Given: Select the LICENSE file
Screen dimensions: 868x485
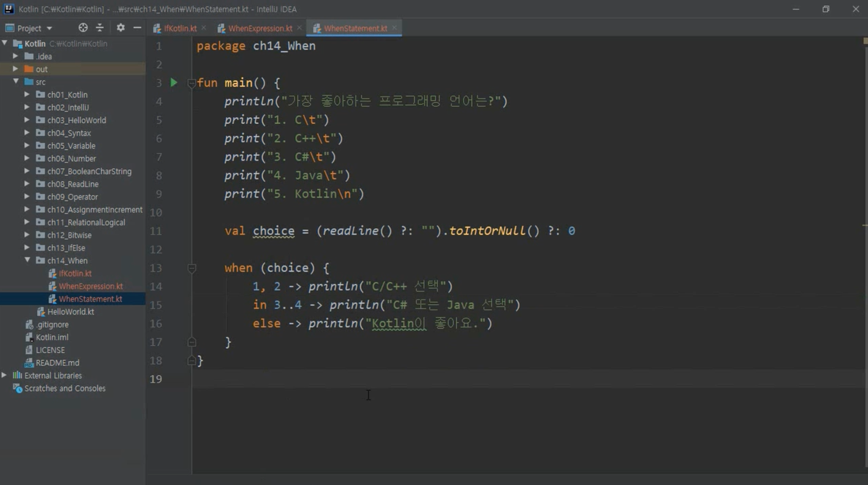Looking at the screenshot, I should coord(50,350).
